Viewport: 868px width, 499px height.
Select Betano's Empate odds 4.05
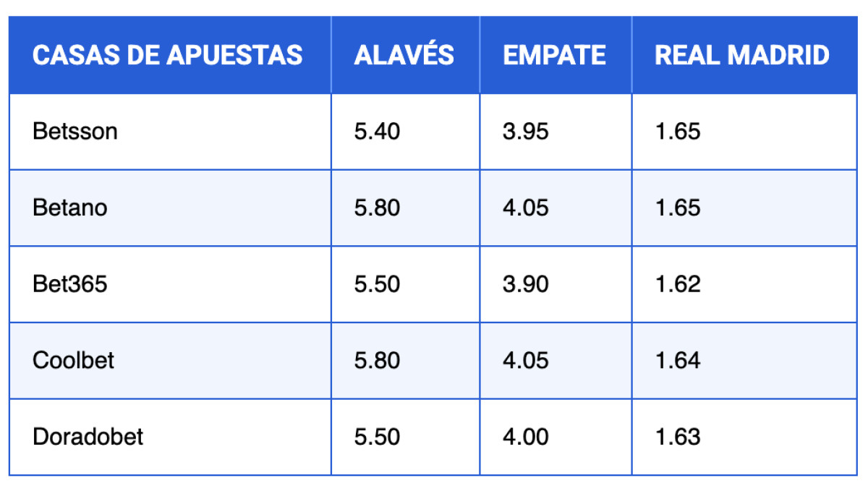[x=526, y=208]
